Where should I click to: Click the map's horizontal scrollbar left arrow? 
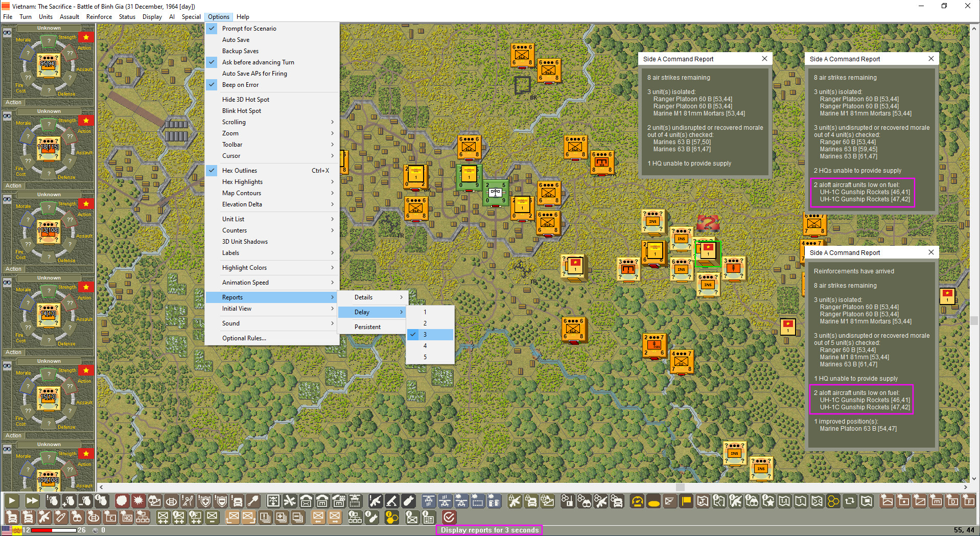101,487
